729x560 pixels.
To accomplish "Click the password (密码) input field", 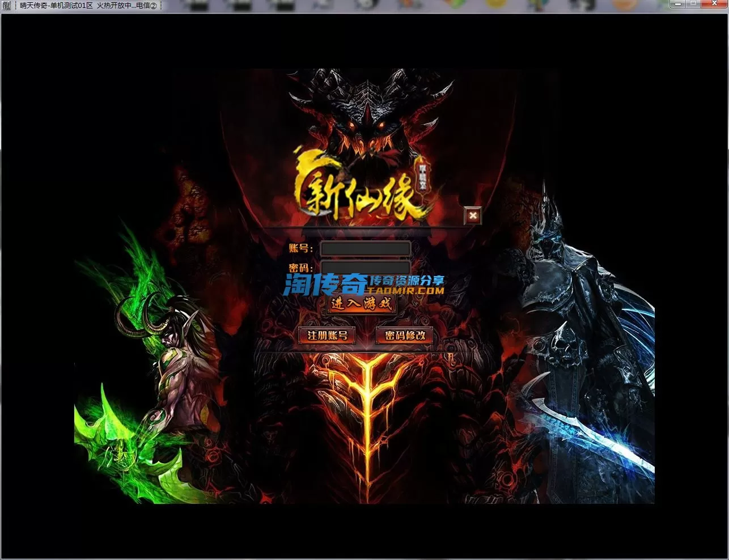I will coord(365,268).
